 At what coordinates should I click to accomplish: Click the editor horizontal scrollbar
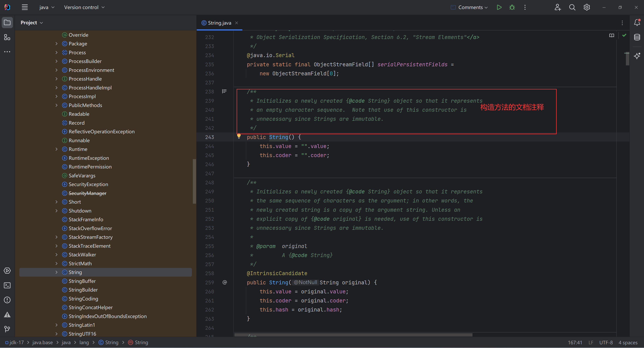click(x=353, y=335)
